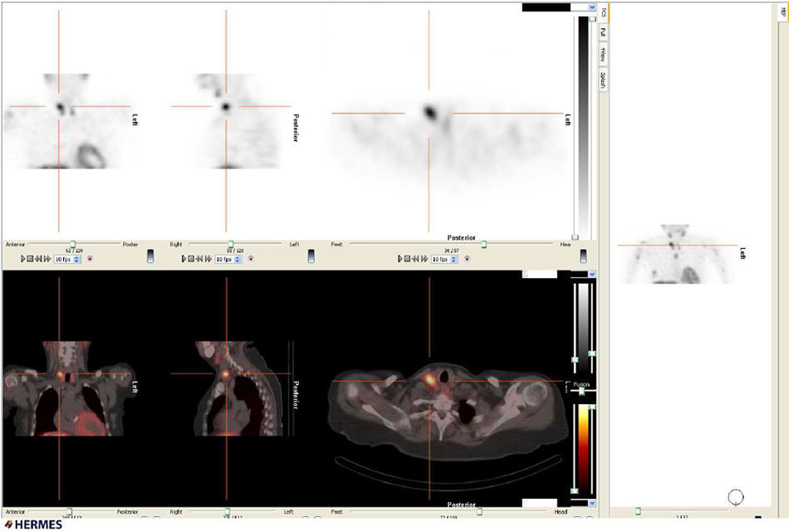The image size is (789, 532).
Task: Click the record button under the axial view
Action: pos(468,259)
